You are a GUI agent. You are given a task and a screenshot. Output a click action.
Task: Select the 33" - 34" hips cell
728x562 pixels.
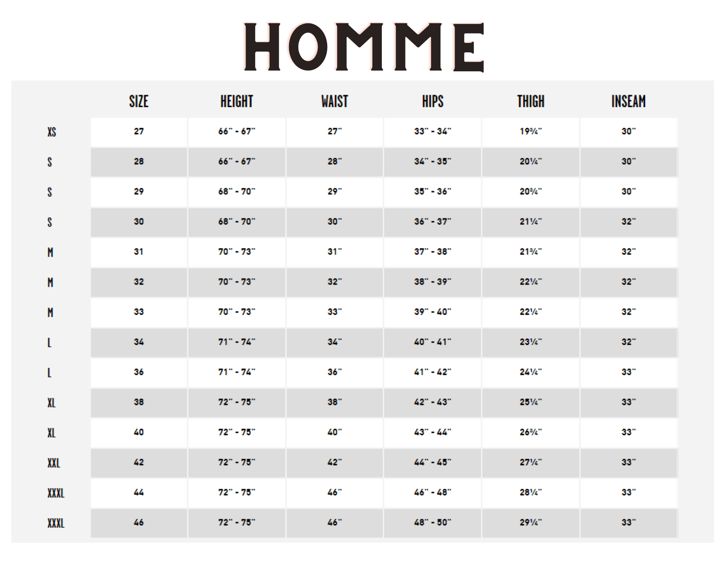(x=432, y=131)
